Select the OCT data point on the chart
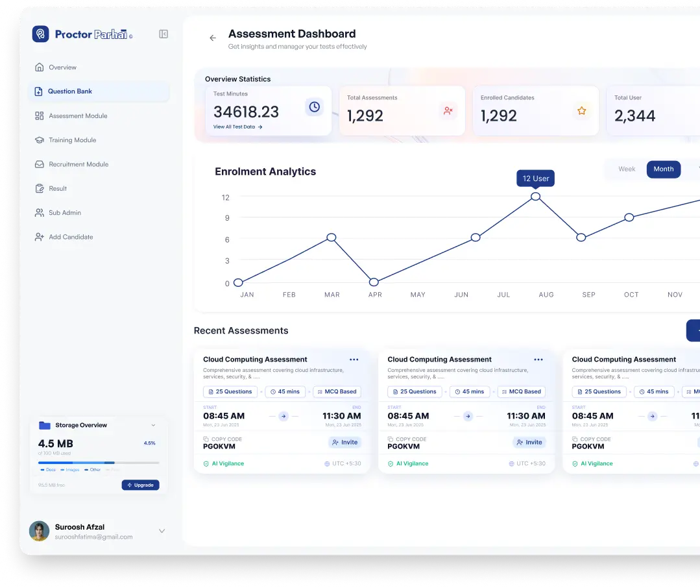 [629, 217]
